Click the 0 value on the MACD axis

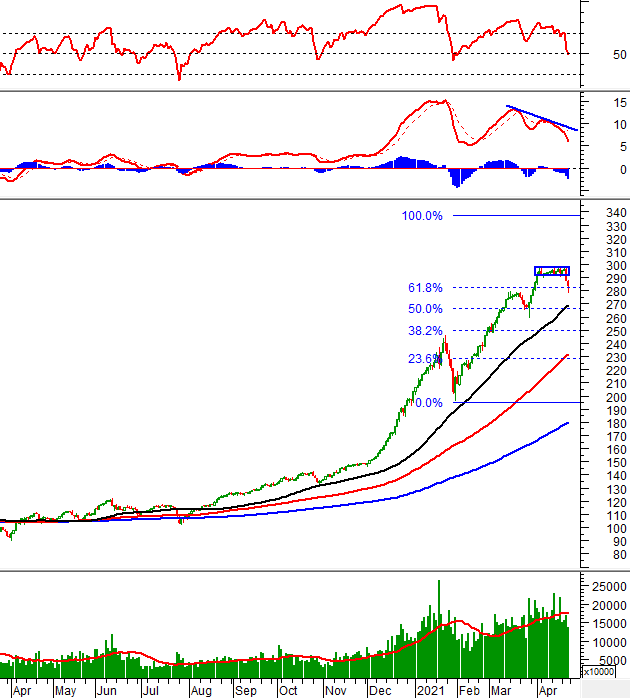coord(623,170)
